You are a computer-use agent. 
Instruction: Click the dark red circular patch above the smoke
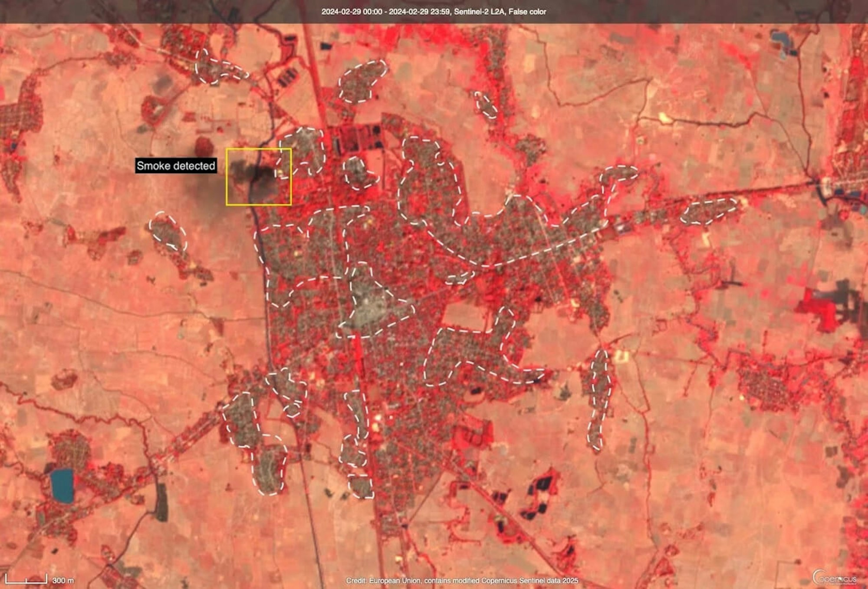pyautogui.click(x=204, y=147)
